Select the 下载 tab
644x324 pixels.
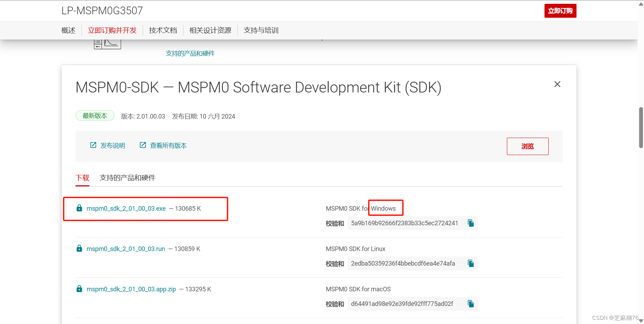coord(82,178)
